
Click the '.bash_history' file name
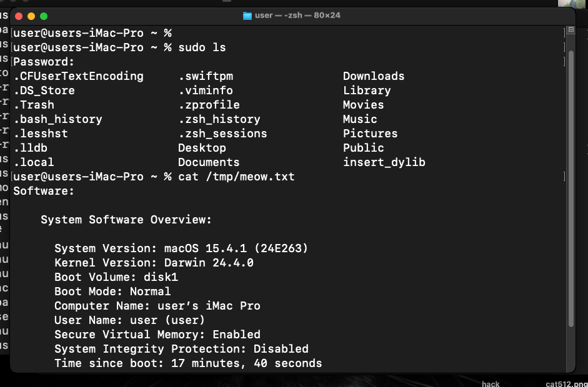pyautogui.click(x=57, y=119)
